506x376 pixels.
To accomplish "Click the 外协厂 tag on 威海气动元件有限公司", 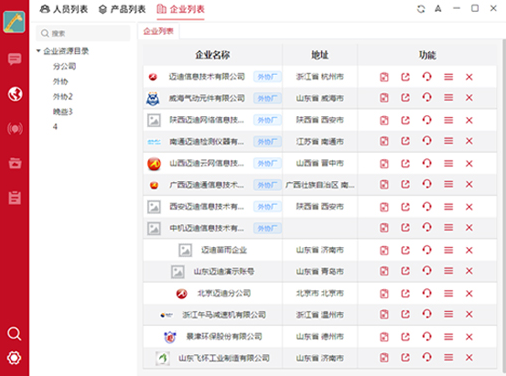I will click(x=267, y=98).
